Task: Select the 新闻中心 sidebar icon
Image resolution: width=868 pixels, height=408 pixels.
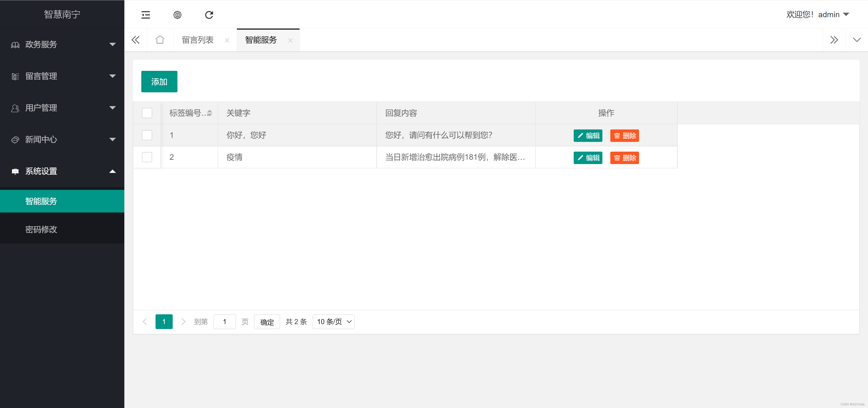Action: (x=15, y=140)
